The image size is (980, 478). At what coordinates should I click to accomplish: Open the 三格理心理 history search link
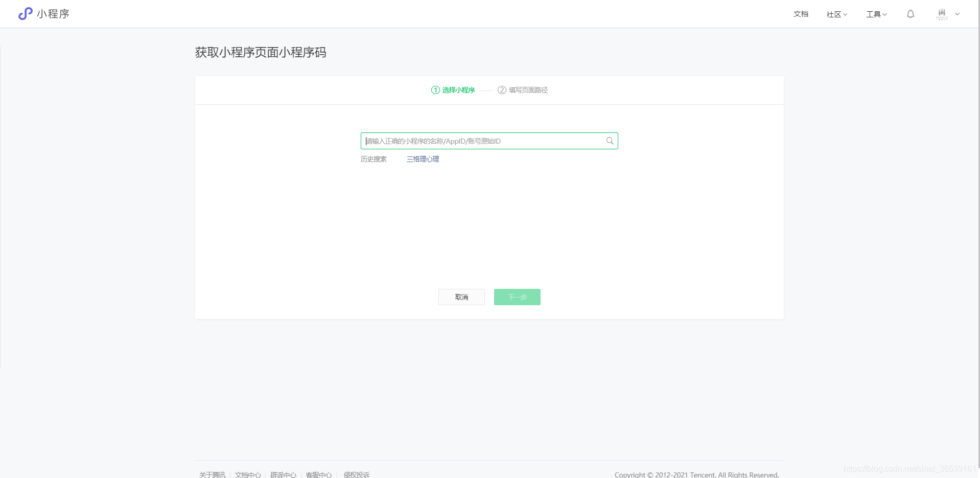click(422, 159)
